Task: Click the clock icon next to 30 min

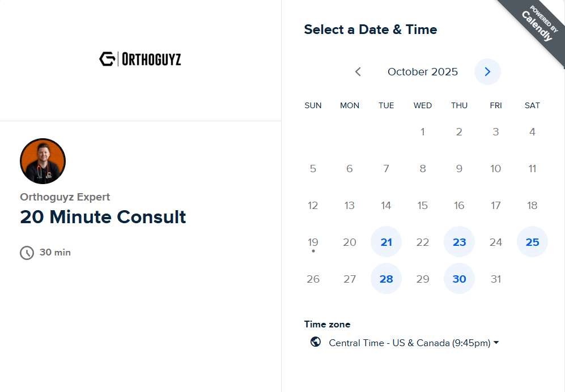Action: pyautogui.click(x=27, y=253)
